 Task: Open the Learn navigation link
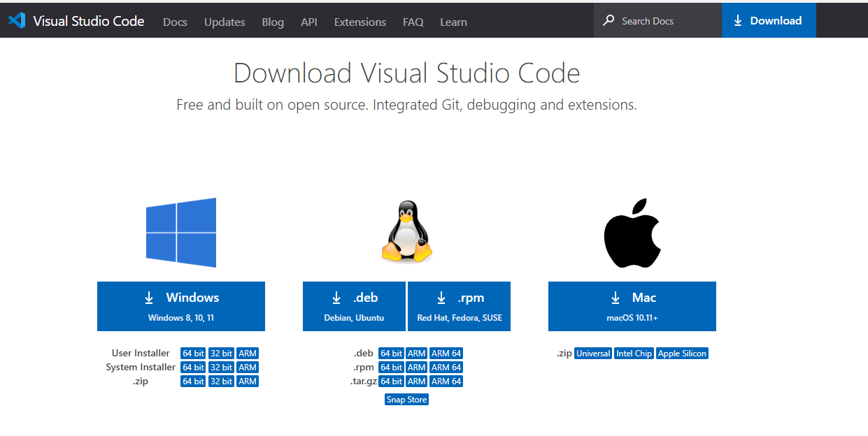[x=453, y=22]
